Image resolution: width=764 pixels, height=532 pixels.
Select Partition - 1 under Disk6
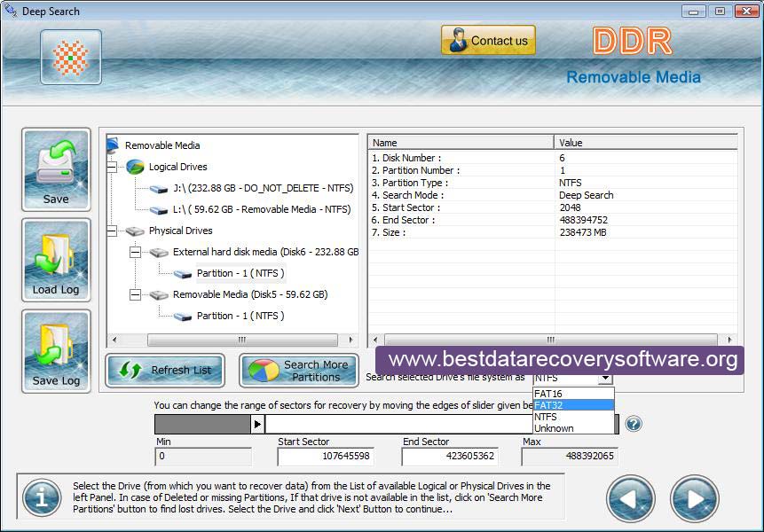pos(240,273)
